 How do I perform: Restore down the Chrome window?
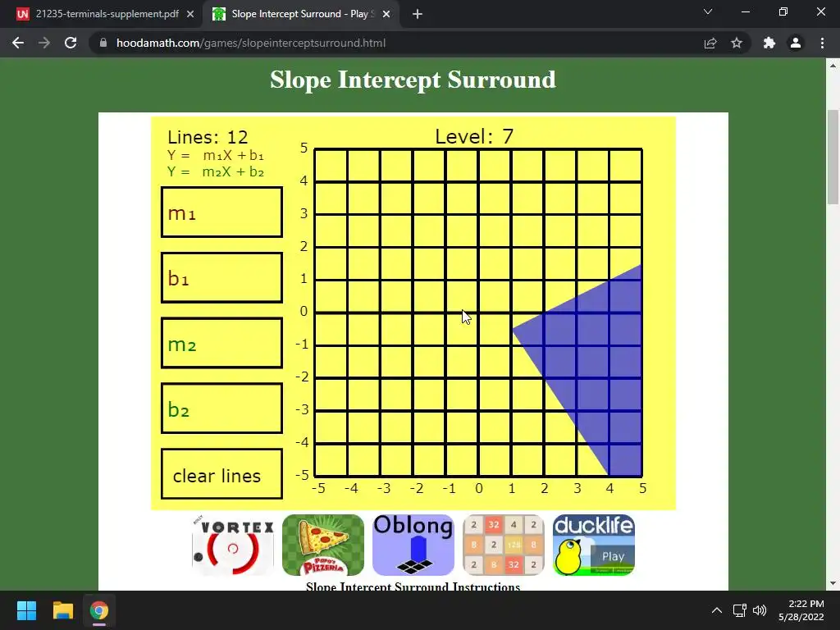tap(783, 11)
